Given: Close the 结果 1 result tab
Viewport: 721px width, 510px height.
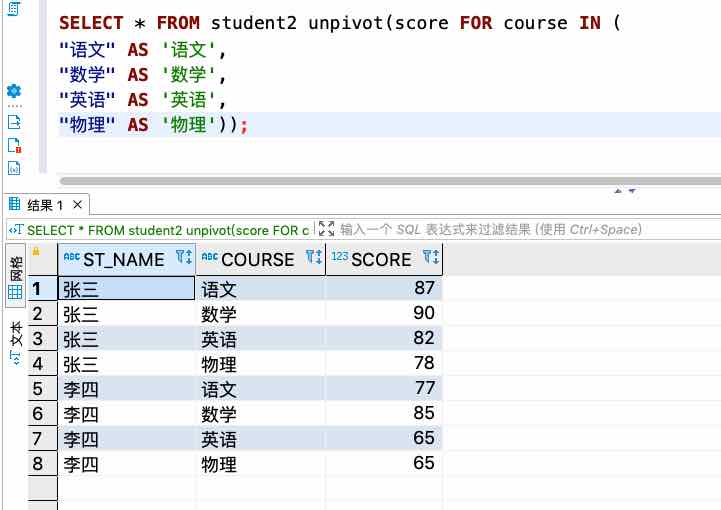Looking at the screenshot, I should [78, 204].
